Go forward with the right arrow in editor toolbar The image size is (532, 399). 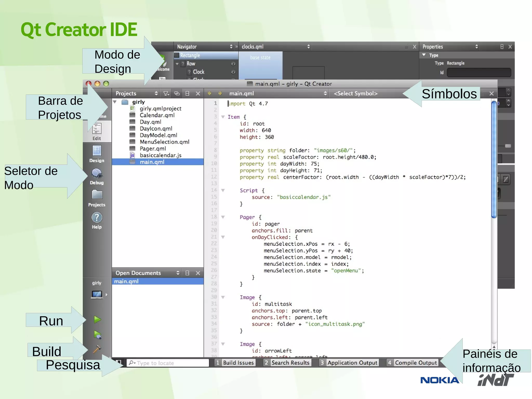pos(220,93)
